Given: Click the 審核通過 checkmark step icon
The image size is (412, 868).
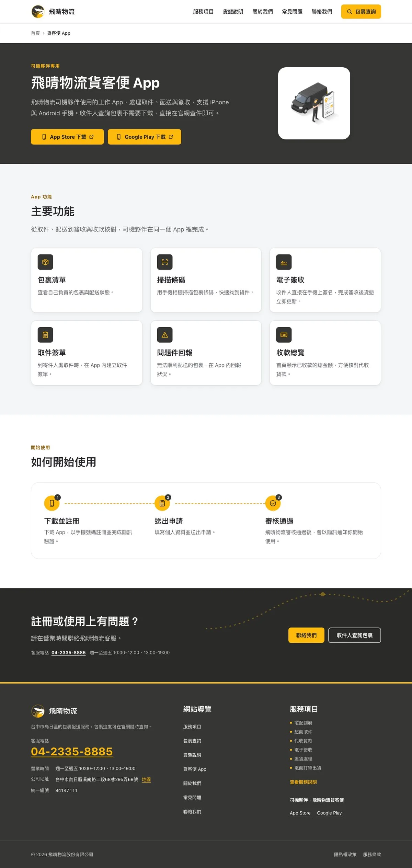Looking at the screenshot, I should [273, 503].
